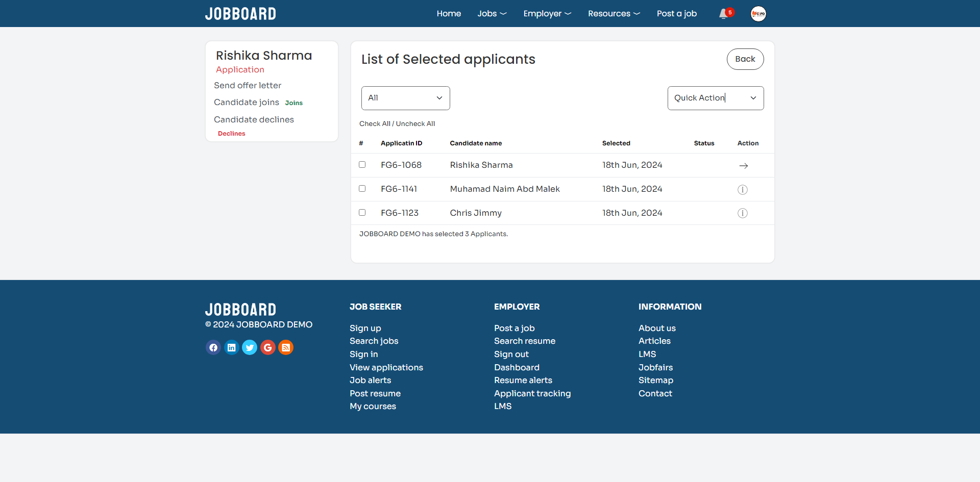Click the arrow action for Rishika Sharma
This screenshot has width=980, height=482.
coord(744,166)
